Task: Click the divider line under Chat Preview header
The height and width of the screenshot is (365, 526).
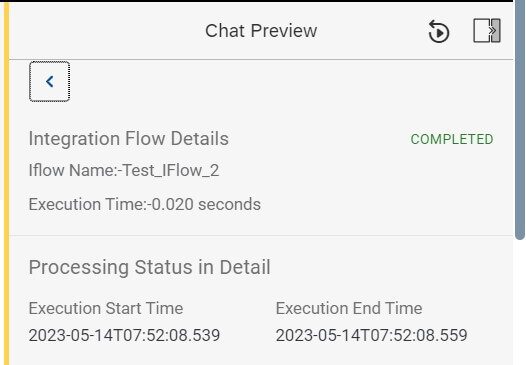Action: (x=261, y=60)
